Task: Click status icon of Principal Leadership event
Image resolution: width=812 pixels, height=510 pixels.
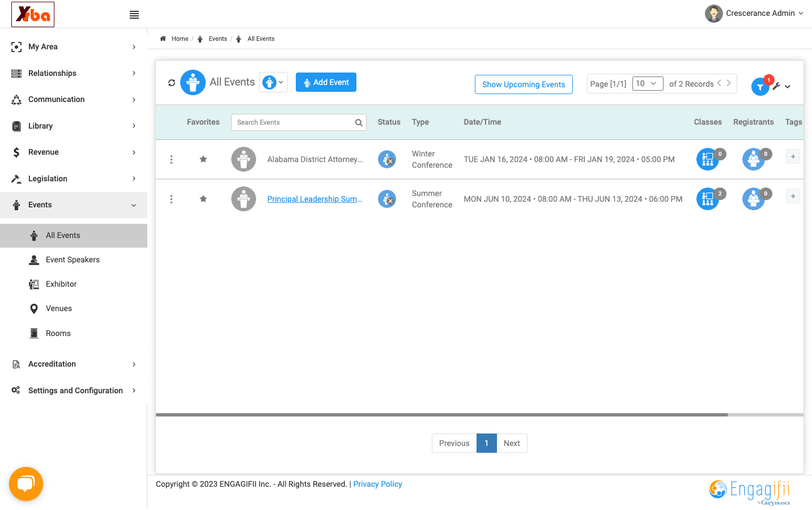Action: 387,199
